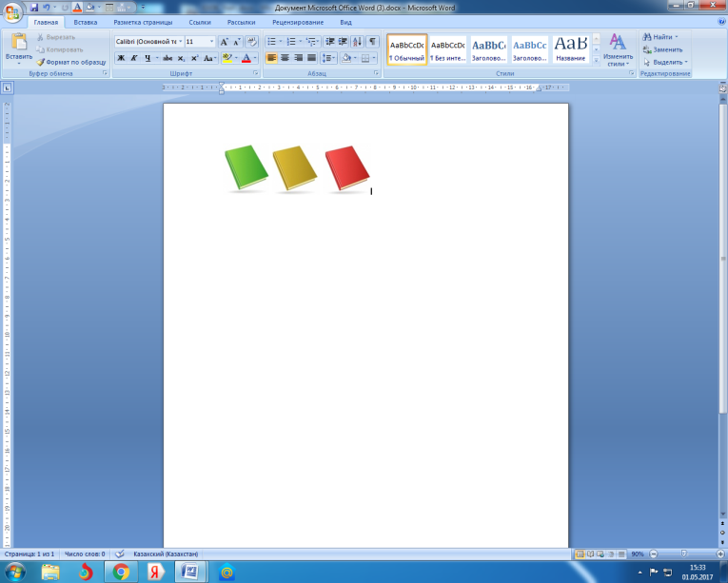Open change case (Aa) dropdown
This screenshot has height=583, width=728.
(x=210, y=58)
